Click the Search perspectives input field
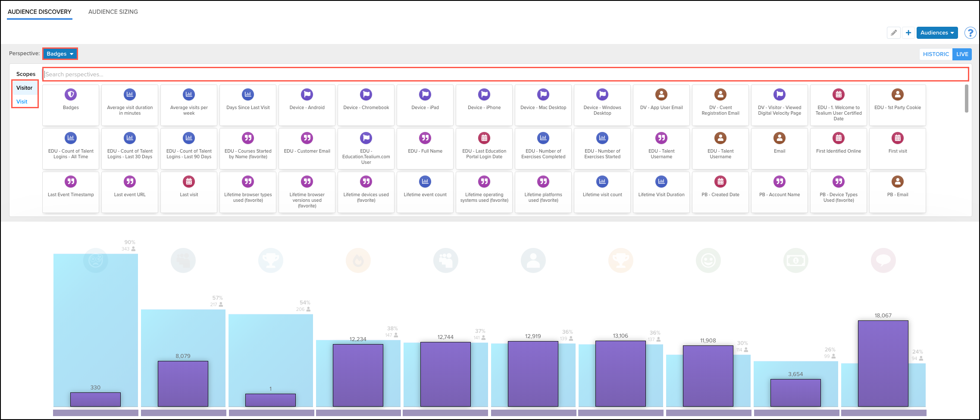980x420 pixels. pyautogui.click(x=505, y=74)
